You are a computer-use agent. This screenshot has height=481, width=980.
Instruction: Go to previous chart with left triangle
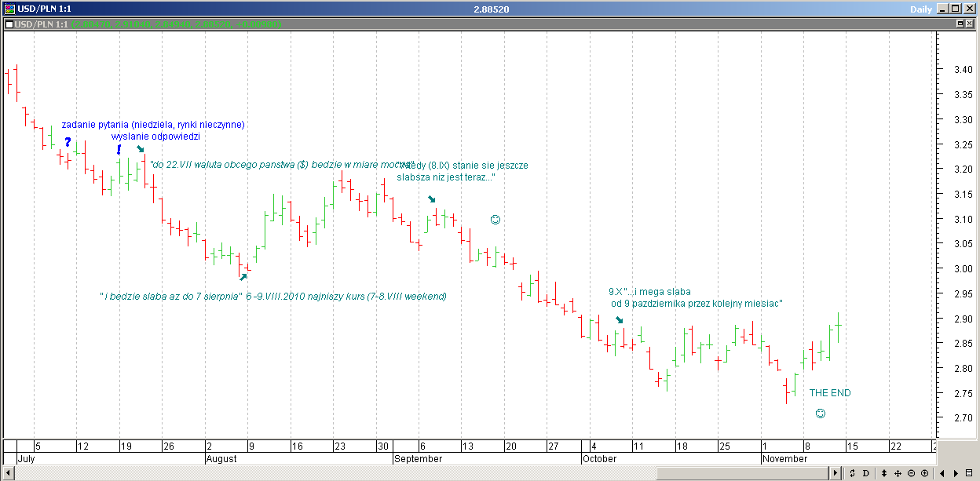click(x=943, y=473)
